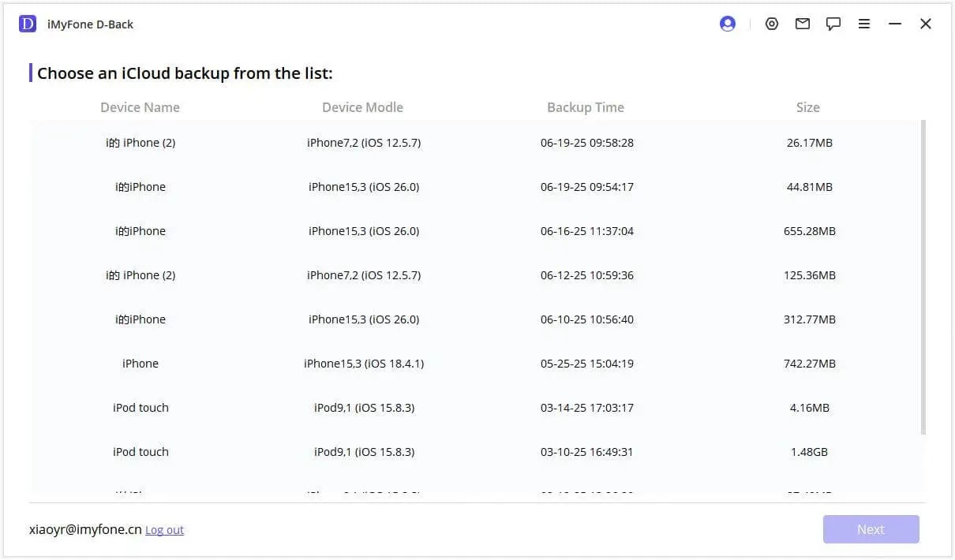Click the mail envelope icon
The height and width of the screenshot is (560, 955).
803,24
